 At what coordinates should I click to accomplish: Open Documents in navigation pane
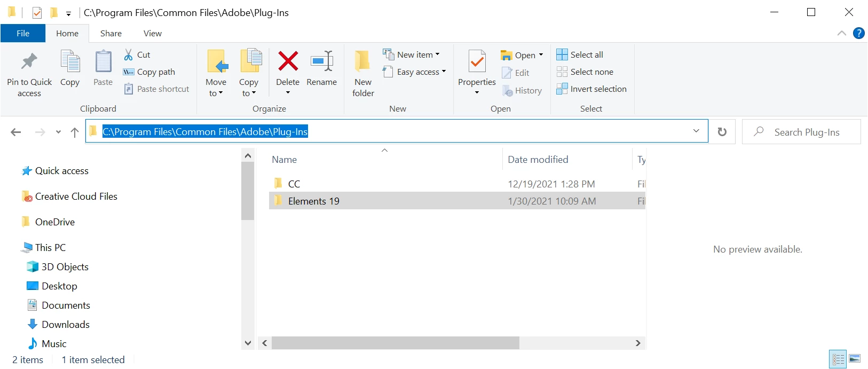[x=58, y=305]
